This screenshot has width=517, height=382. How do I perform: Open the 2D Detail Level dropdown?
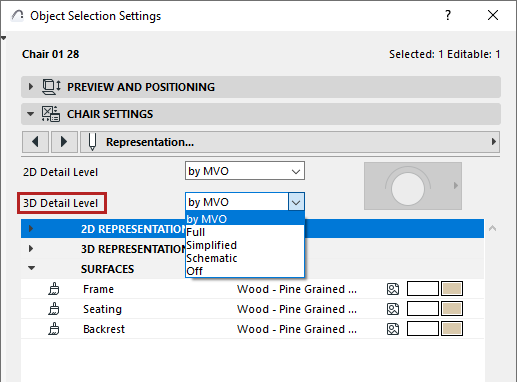pyautogui.click(x=245, y=171)
